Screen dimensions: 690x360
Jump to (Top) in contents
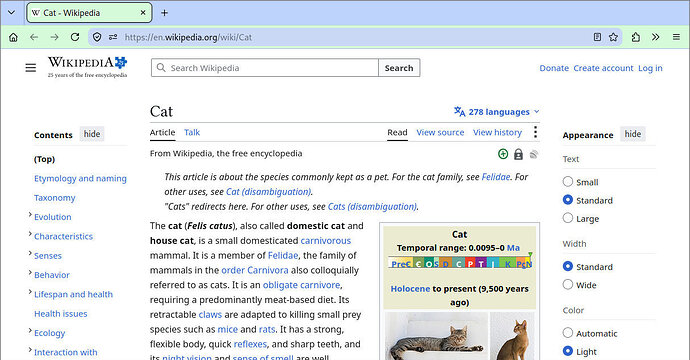44,159
